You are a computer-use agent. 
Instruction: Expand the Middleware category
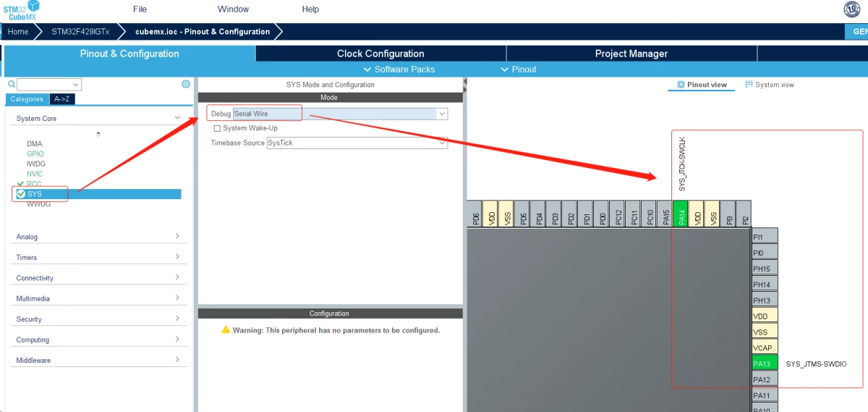click(x=177, y=359)
